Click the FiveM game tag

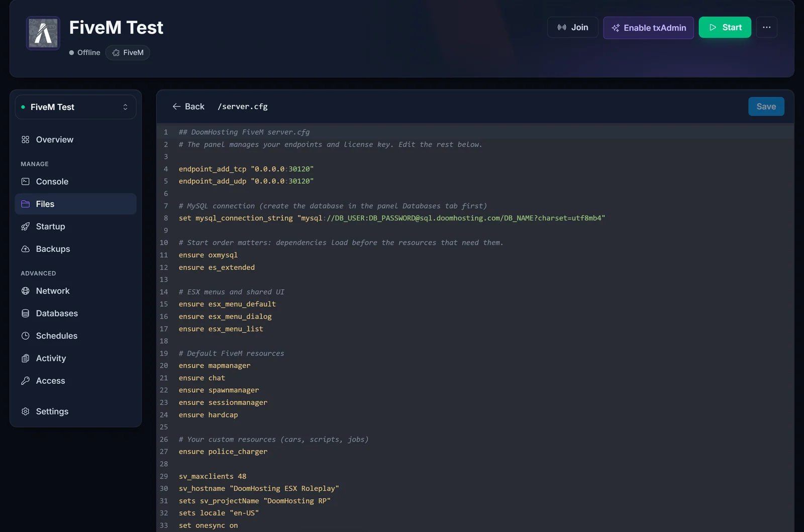(x=128, y=53)
